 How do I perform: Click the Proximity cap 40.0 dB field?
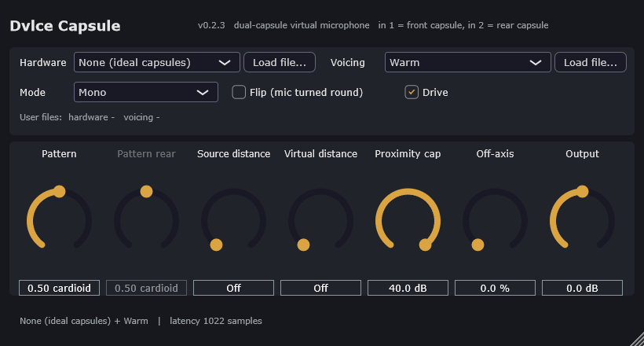coord(408,288)
